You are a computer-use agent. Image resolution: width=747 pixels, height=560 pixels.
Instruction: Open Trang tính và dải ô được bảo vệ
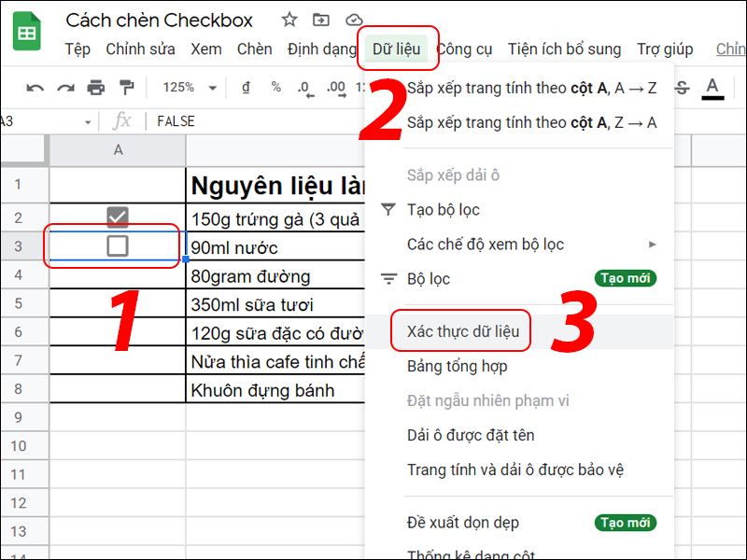pos(520,470)
